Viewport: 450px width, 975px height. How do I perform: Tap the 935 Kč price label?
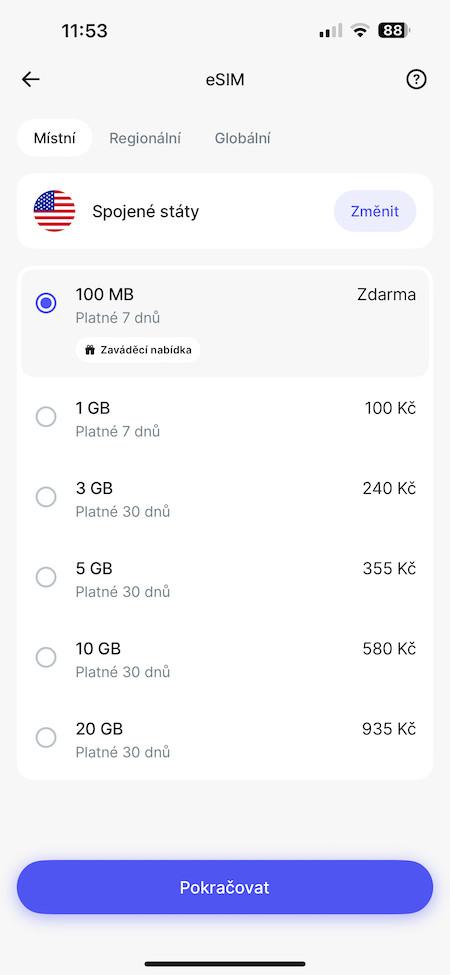coord(388,729)
